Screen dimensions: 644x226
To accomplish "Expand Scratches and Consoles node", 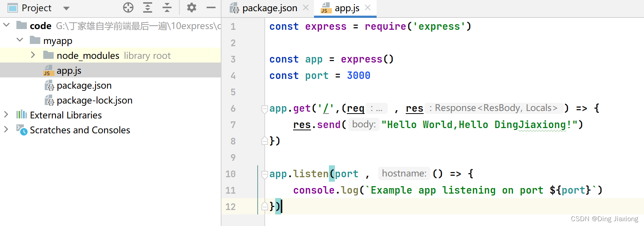I will tap(6, 130).
